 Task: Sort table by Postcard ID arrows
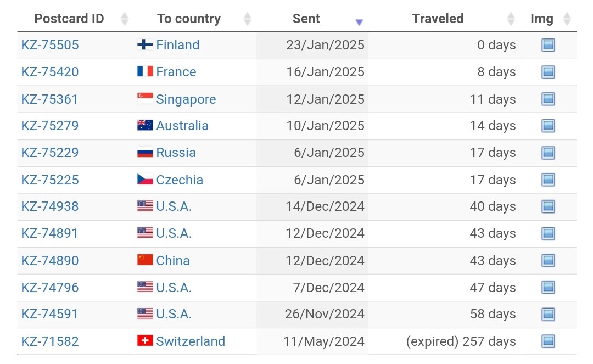coord(125,19)
